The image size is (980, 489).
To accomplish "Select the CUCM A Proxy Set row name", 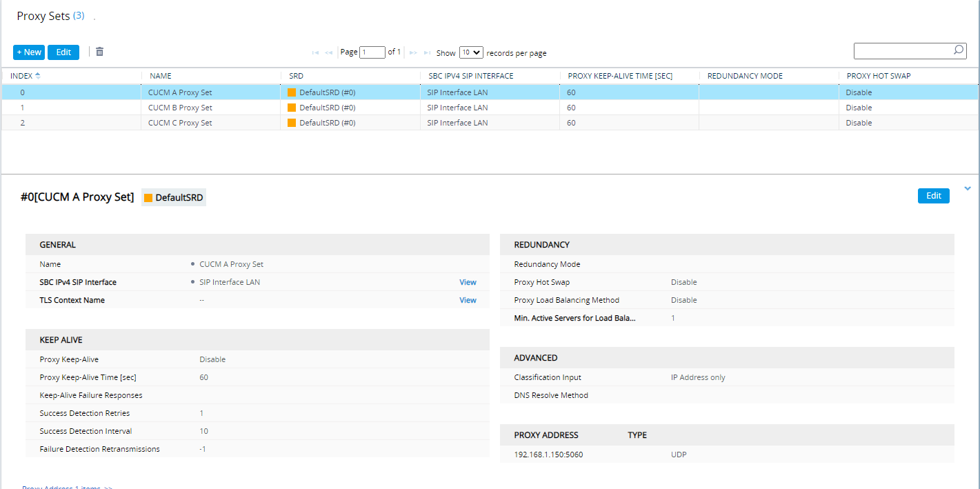I will click(x=180, y=92).
